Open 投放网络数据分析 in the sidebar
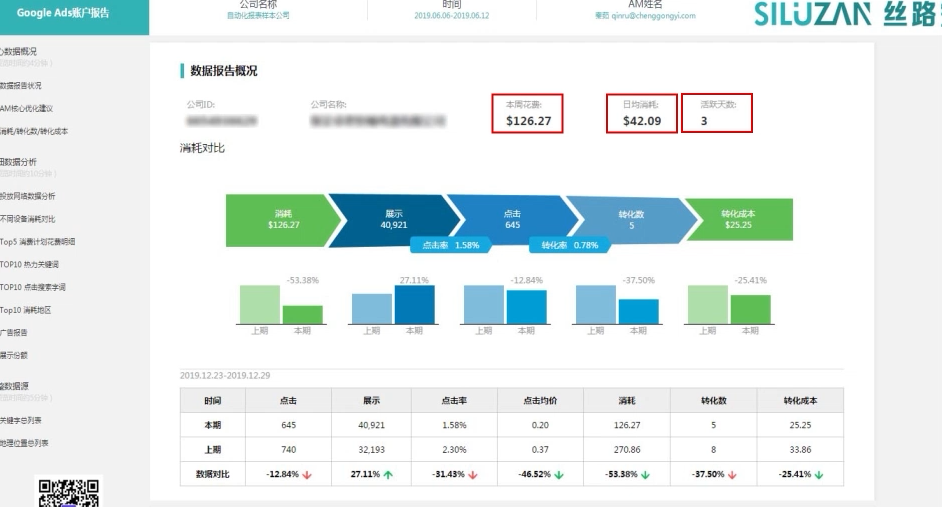The image size is (942, 507). coord(28,196)
